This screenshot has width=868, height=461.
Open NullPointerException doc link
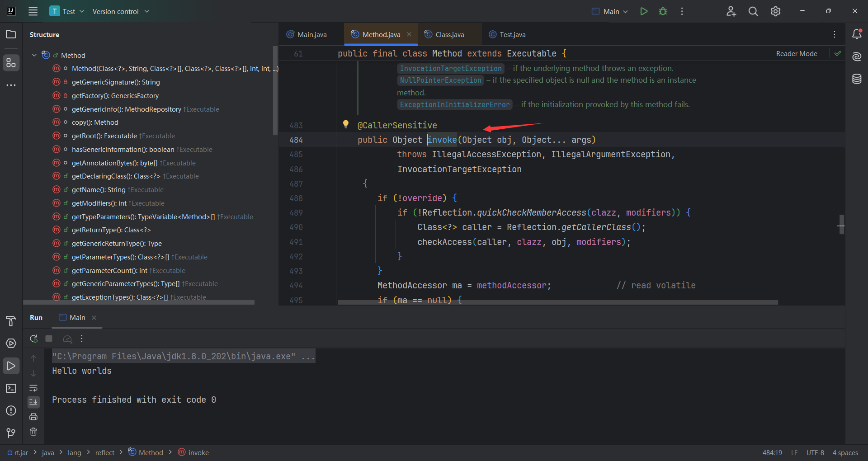pos(440,80)
